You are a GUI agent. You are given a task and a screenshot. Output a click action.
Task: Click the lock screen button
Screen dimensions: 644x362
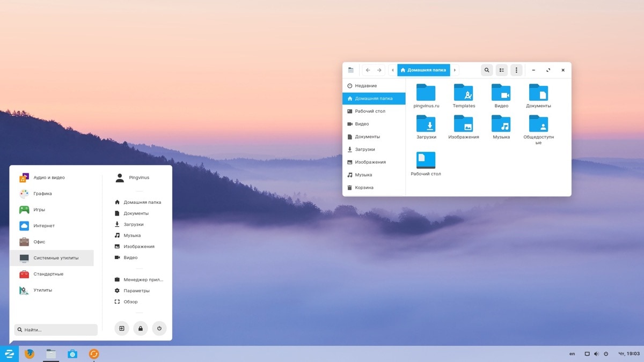pos(141,328)
